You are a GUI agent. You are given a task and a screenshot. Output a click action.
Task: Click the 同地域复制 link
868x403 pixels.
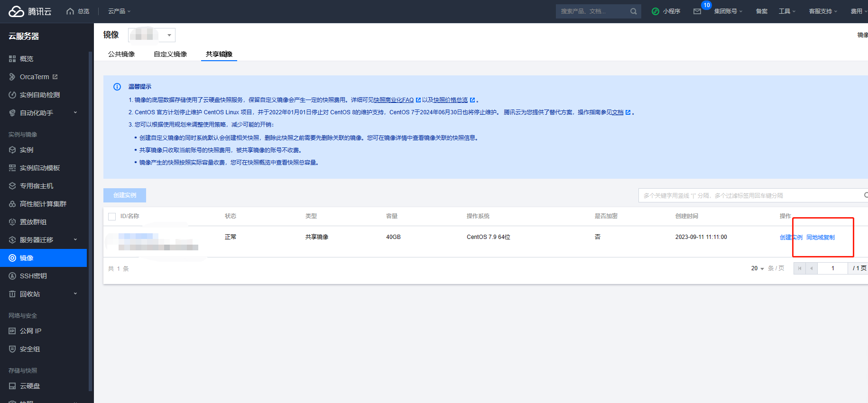coord(821,238)
